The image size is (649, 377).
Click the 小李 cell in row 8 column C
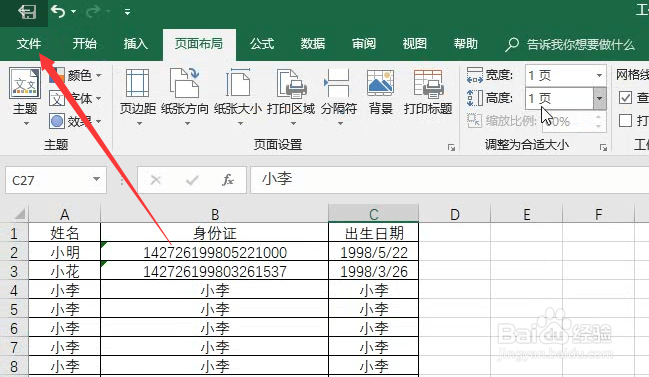click(374, 366)
